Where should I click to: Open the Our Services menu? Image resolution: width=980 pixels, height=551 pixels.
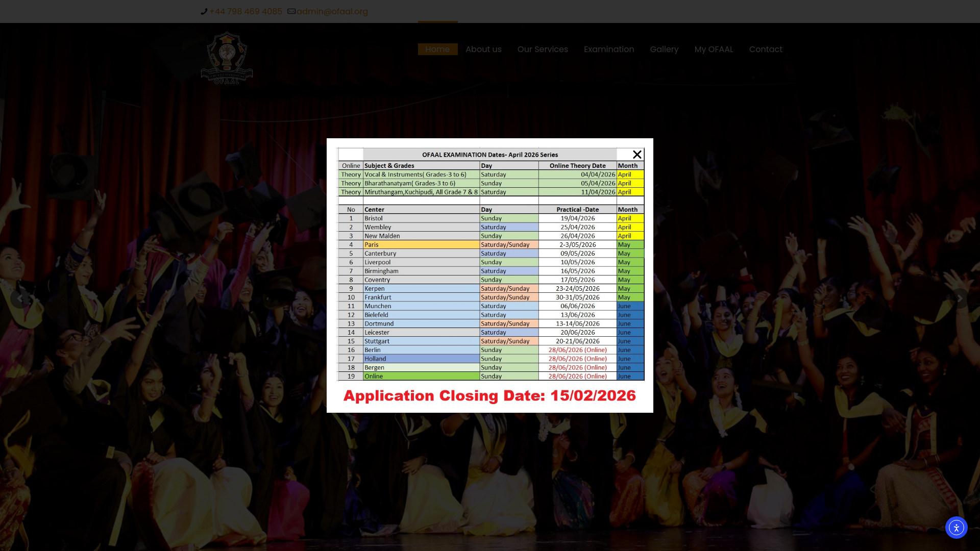[x=543, y=49]
